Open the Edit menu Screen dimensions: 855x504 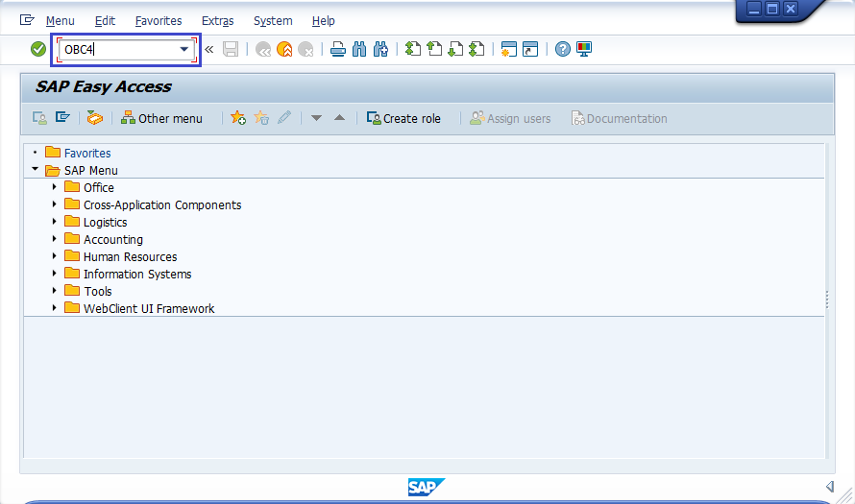105,21
